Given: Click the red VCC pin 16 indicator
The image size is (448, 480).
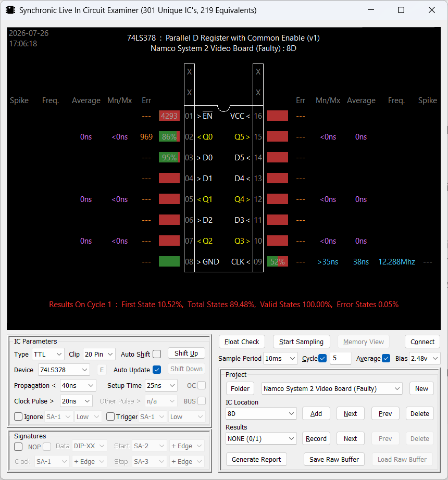Looking at the screenshot, I should (278, 116).
